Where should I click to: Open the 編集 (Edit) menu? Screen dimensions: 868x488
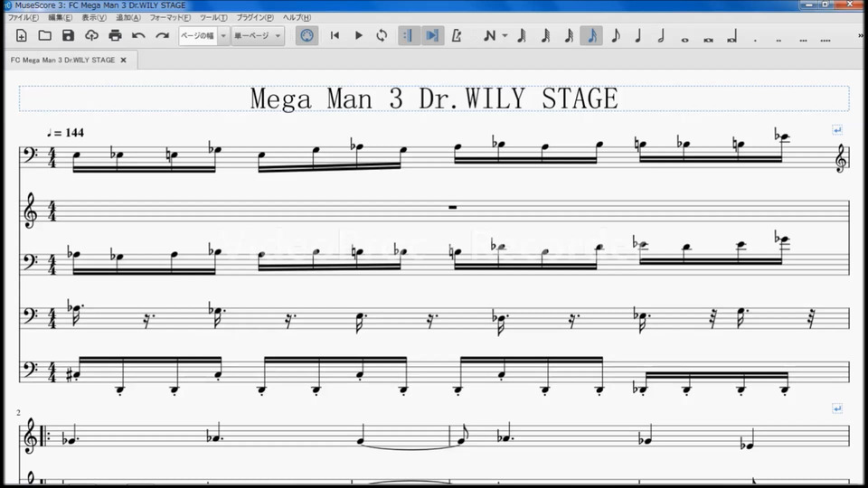tap(61, 18)
